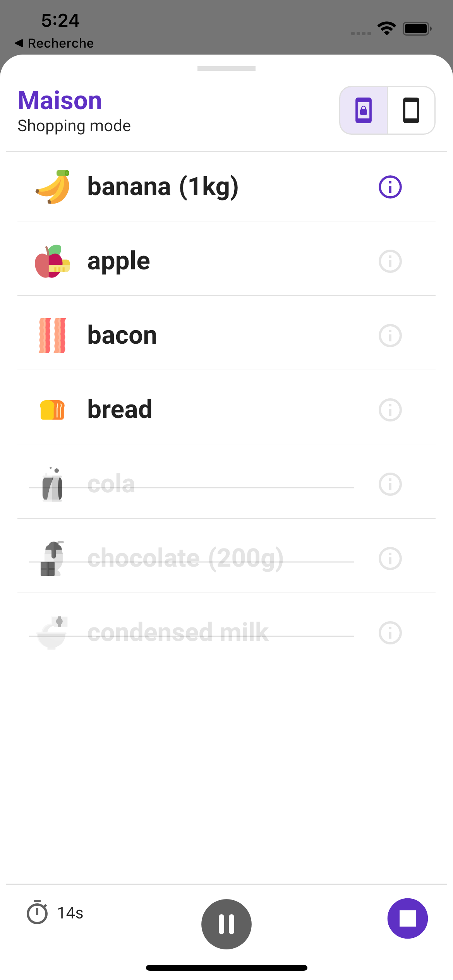Screen dimensions: 453x980
Task: Click the banana emoji icon
Action: [x=53, y=187]
